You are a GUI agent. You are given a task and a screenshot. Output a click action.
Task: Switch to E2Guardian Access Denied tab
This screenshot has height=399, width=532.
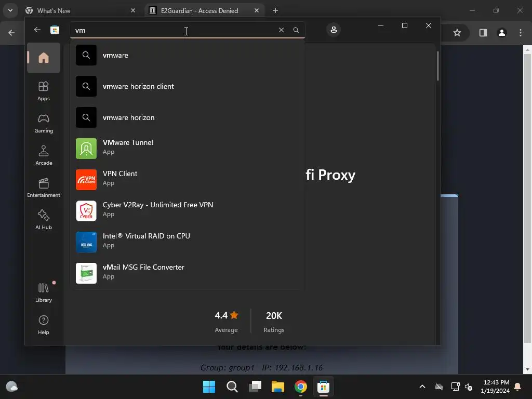(x=204, y=10)
